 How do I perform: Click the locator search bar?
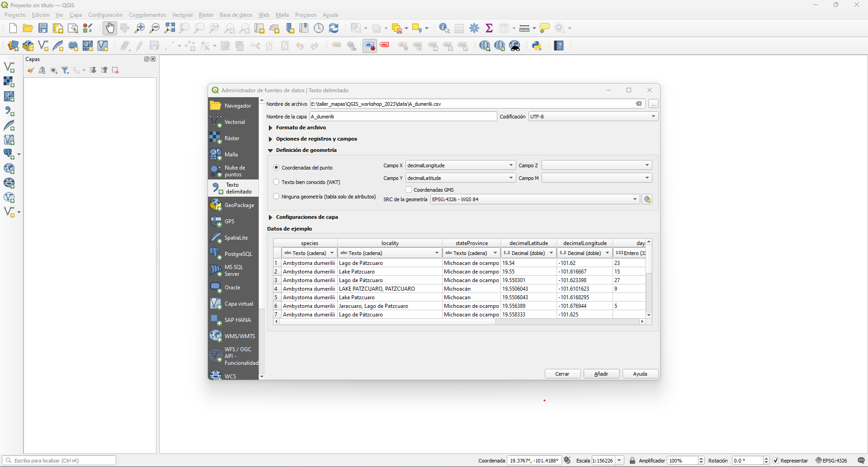pos(59,460)
